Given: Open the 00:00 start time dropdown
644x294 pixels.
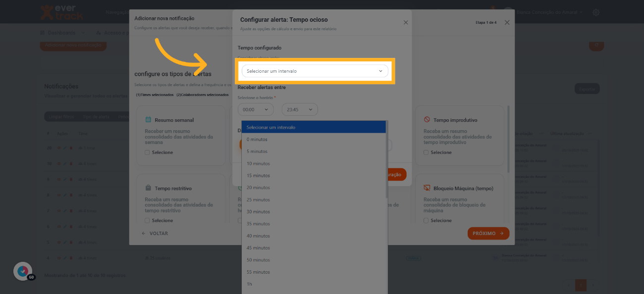Looking at the screenshot, I should tap(255, 109).
